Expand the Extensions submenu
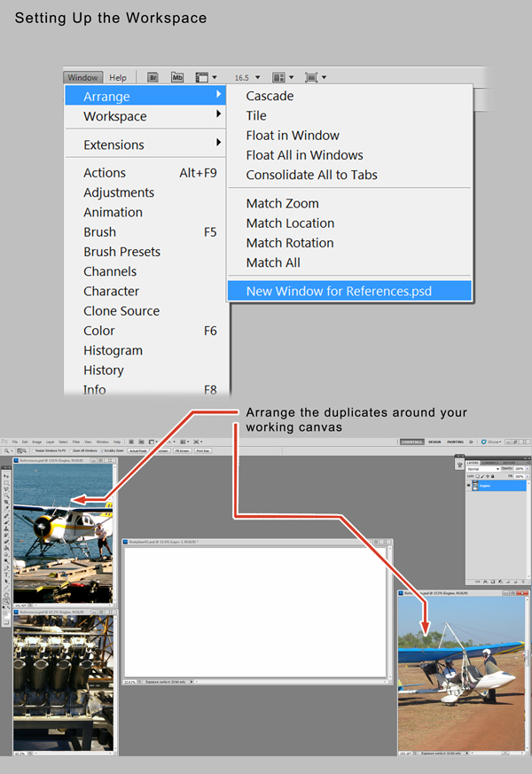Viewport: 532px width, 774px height. [218, 143]
